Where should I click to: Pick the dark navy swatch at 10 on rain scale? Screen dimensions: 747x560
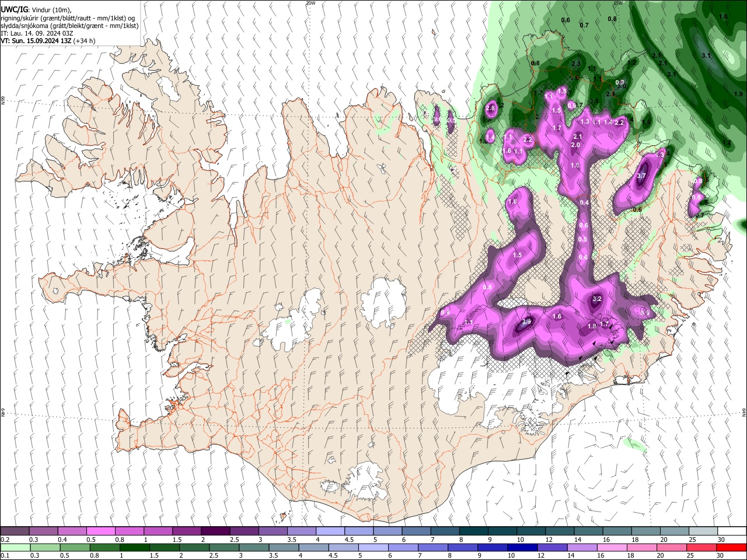522,547
